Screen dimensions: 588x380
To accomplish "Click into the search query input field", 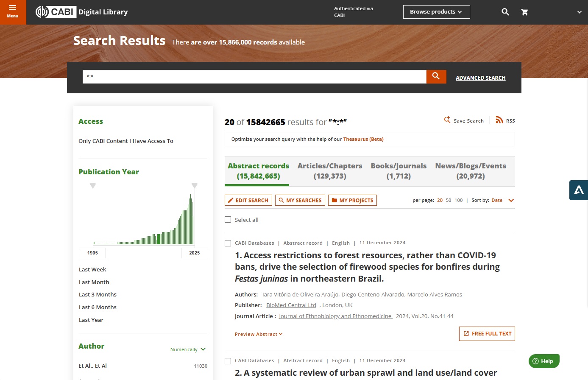I will click(x=254, y=77).
